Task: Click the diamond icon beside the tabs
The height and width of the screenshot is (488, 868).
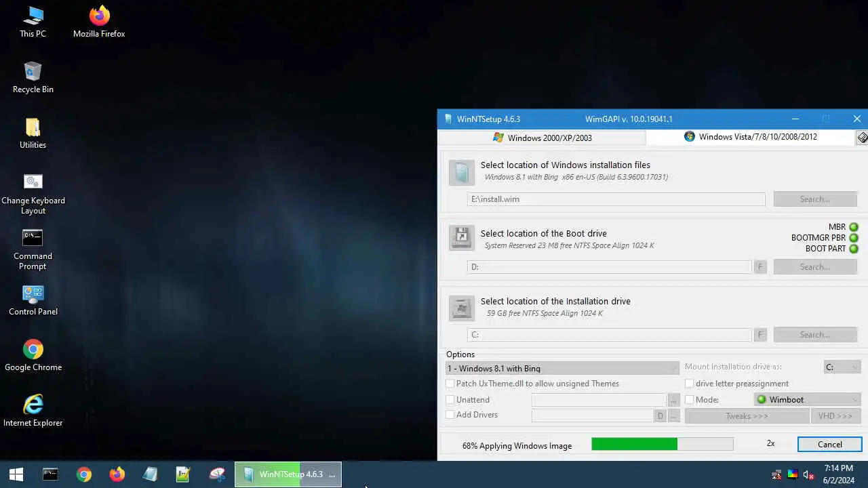Action: point(862,138)
